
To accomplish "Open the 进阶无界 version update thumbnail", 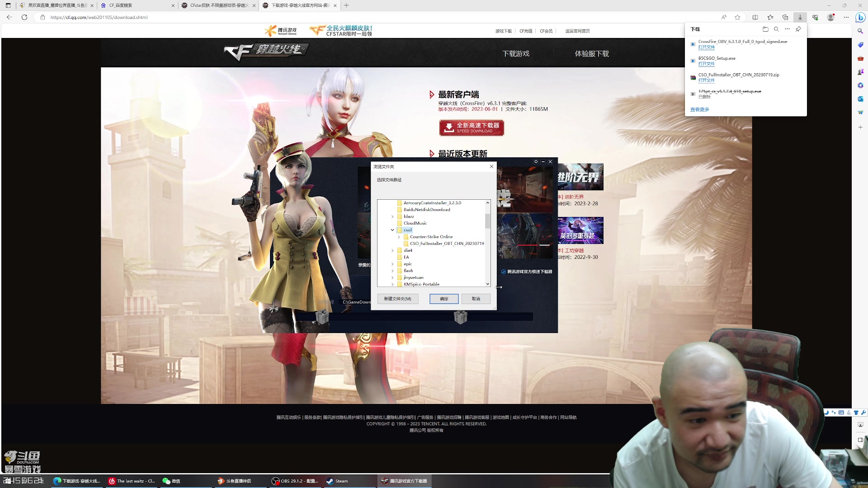I will click(x=580, y=177).
